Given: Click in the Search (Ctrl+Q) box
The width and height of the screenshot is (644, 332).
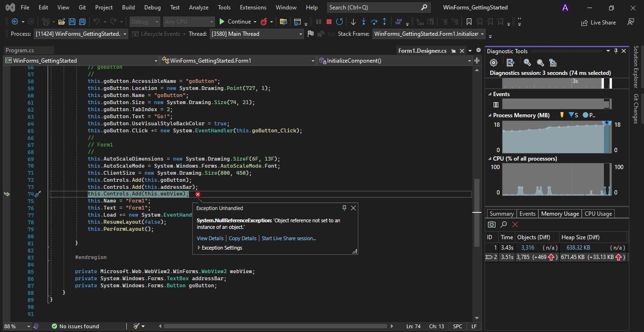Looking at the screenshot, I should point(379,8).
